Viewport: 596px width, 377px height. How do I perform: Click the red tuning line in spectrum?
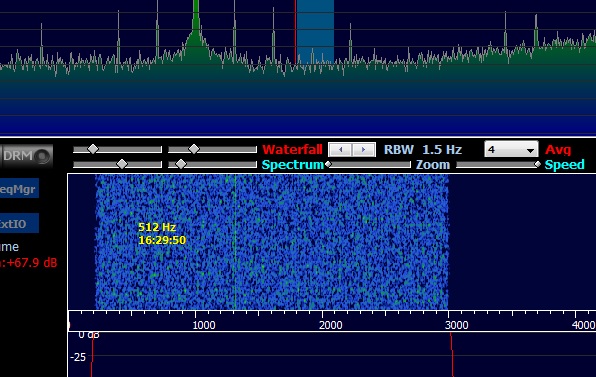[295, 32]
